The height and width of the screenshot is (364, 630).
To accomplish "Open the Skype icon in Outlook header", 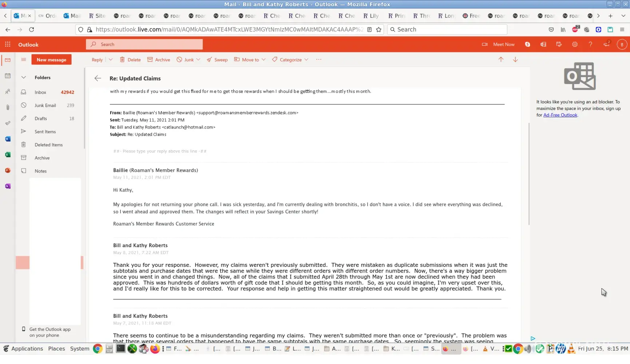I will pyautogui.click(x=527, y=44).
